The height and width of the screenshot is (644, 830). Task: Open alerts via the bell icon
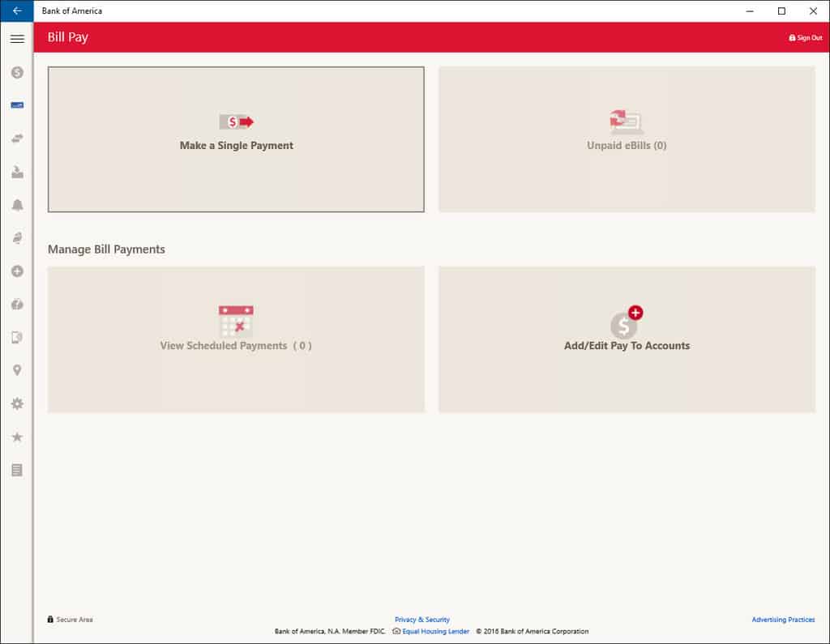pyautogui.click(x=17, y=205)
